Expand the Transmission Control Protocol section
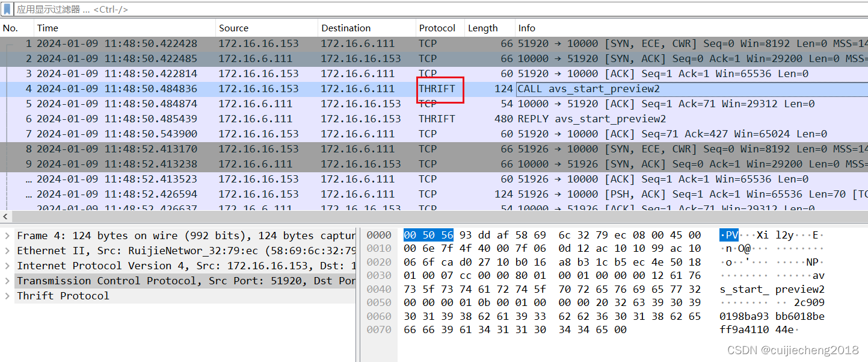 [x=6, y=280]
